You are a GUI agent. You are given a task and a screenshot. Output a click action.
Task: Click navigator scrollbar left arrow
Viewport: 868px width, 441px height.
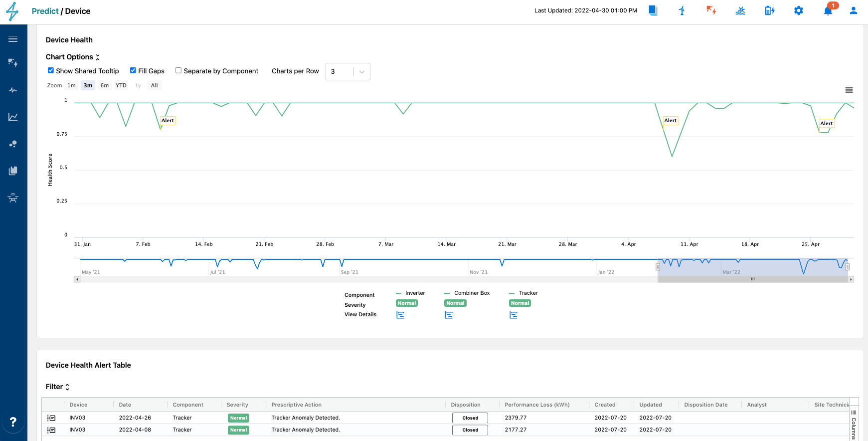pos(77,279)
